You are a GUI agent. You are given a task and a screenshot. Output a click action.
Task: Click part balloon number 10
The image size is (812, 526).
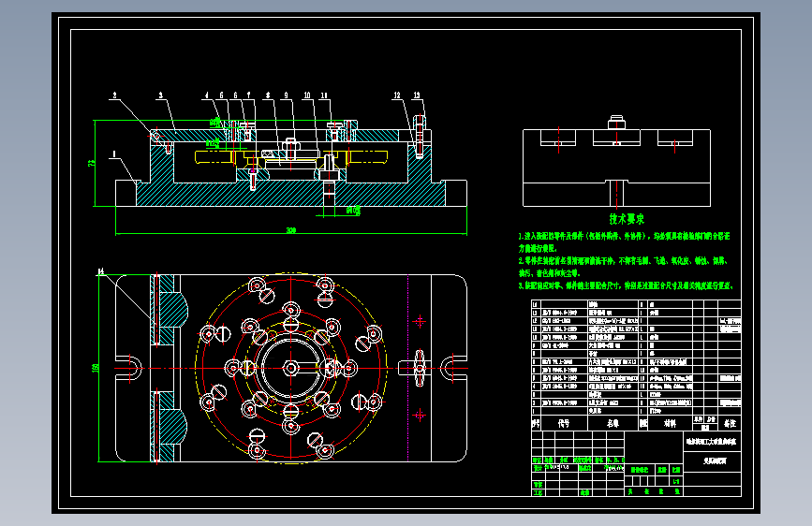click(307, 95)
